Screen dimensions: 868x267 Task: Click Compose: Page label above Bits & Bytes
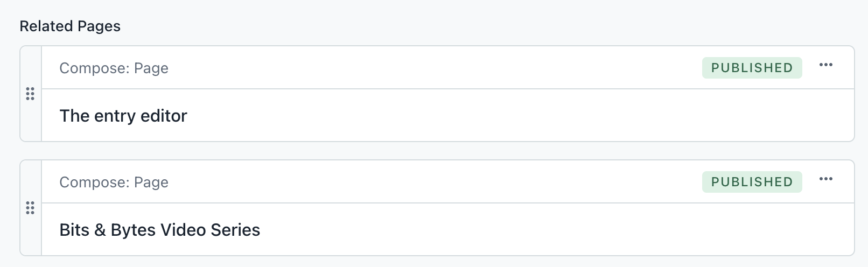(114, 182)
